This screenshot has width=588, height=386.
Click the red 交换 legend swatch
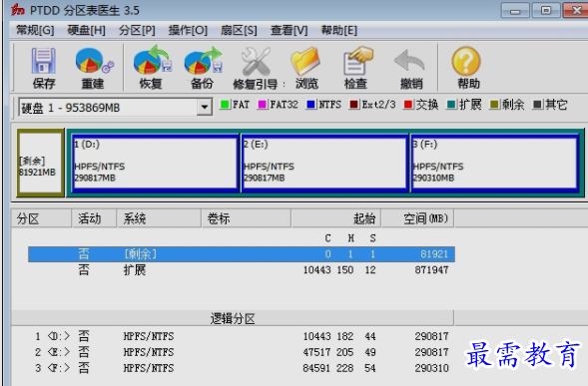[x=408, y=105]
